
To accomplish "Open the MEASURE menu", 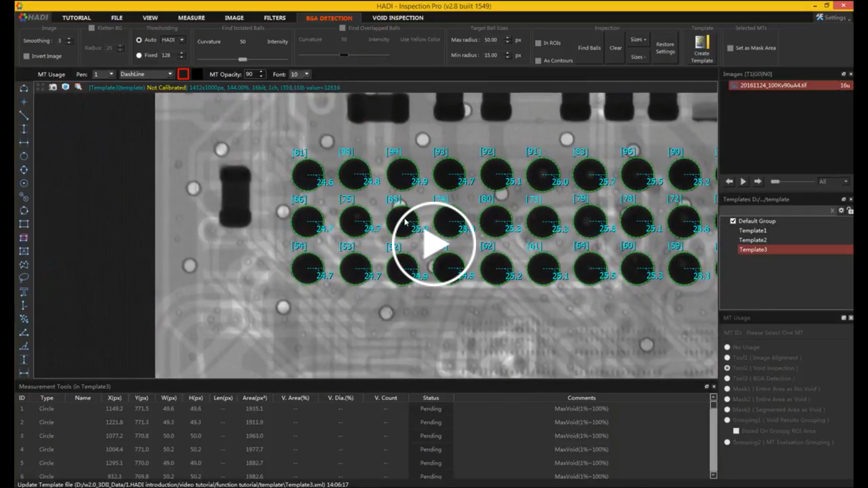I will point(191,18).
